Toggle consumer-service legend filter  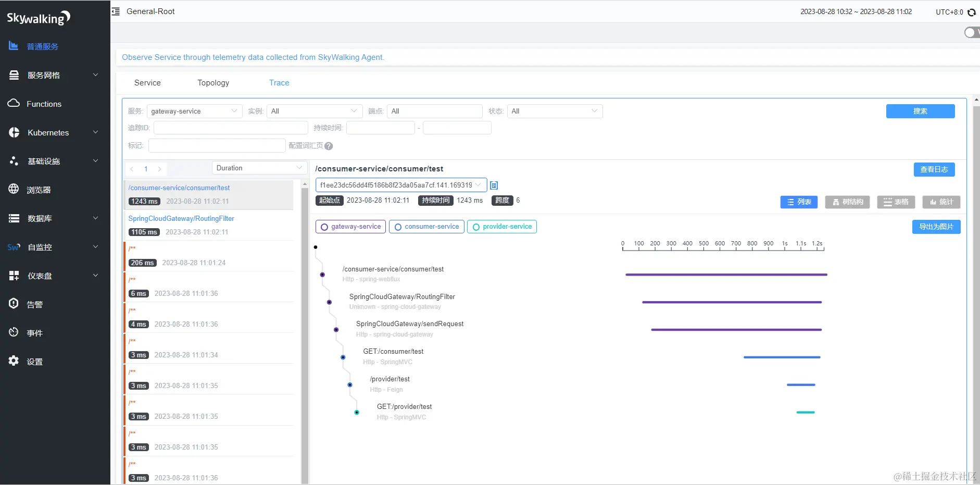(x=426, y=227)
